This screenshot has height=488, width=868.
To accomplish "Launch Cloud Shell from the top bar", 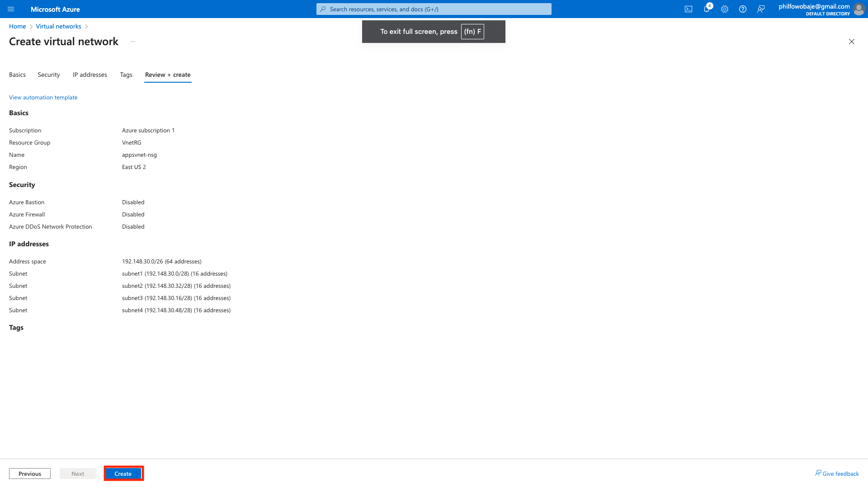I will (x=689, y=9).
